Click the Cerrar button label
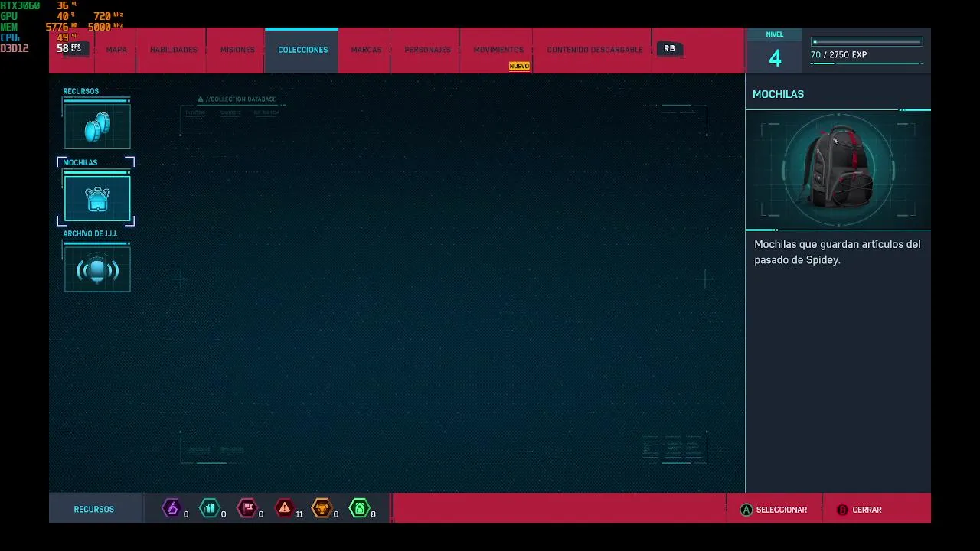980x551 pixels. tap(867, 510)
